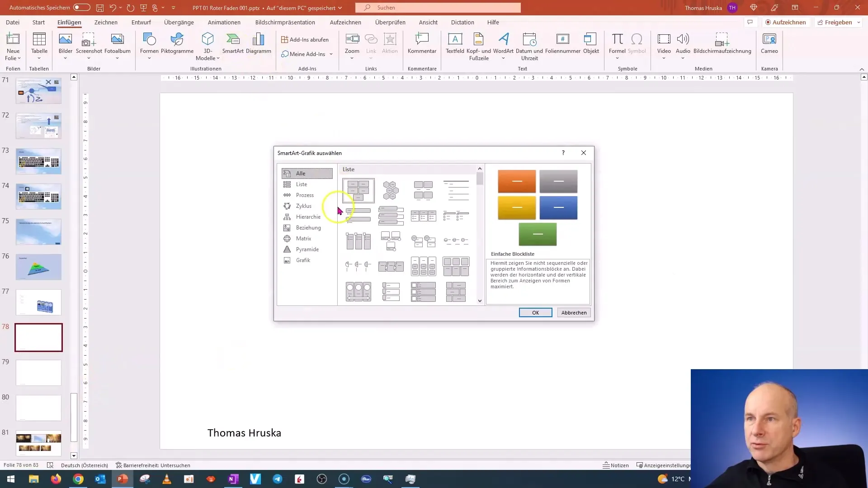Open the Bildschirmpräsentation tab
The image size is (868, 488).
pyautogui.click(x=285, y=22)
